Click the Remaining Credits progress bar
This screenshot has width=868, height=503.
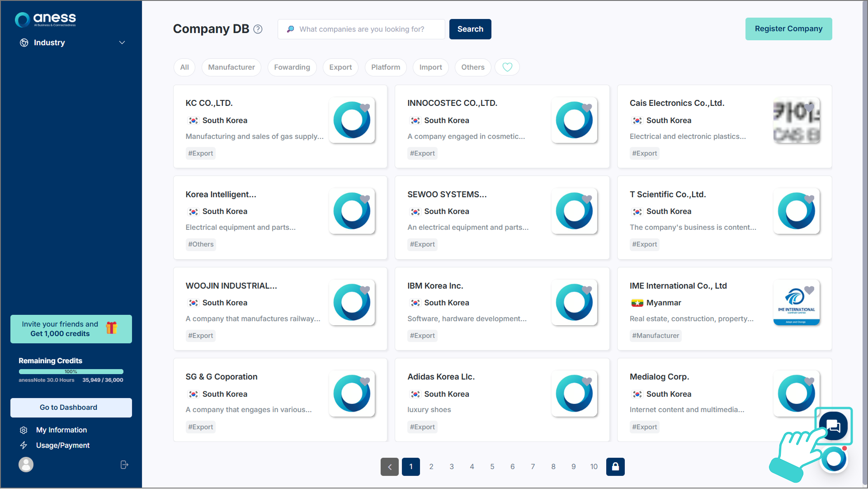[71, 371]
